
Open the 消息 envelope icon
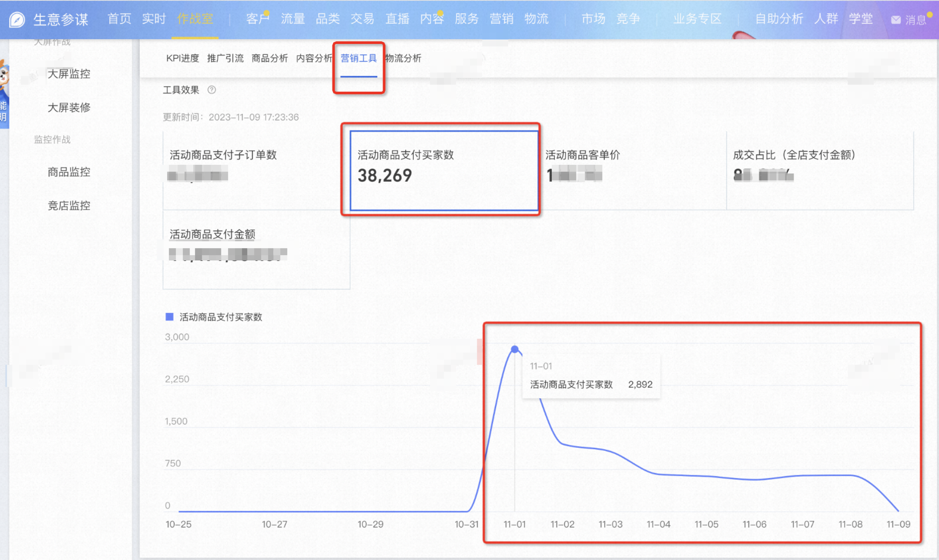coord(895,20)
